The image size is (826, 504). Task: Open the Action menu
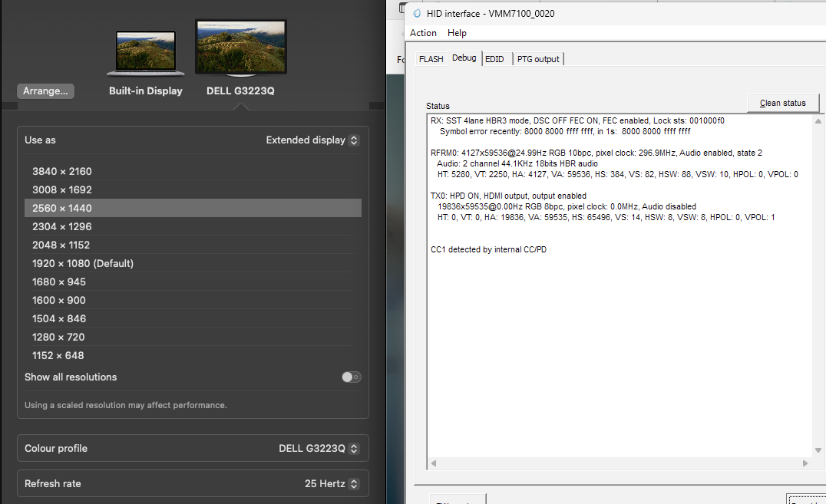point(423,33)
